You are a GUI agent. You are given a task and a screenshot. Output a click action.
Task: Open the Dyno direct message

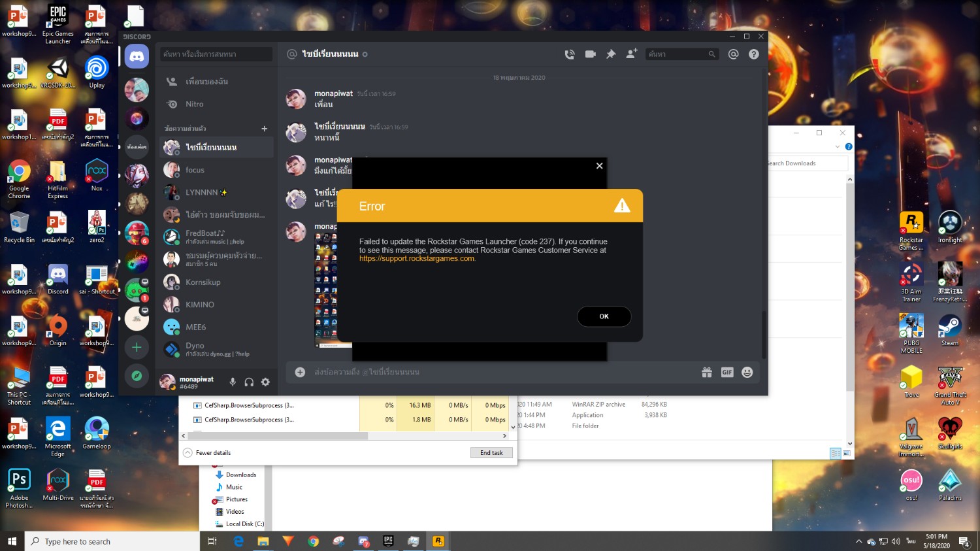216,349
